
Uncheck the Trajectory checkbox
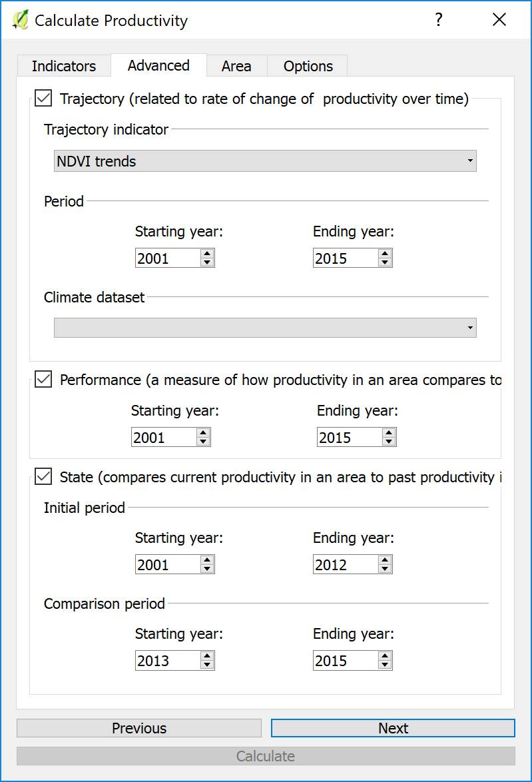click(43, 99)
